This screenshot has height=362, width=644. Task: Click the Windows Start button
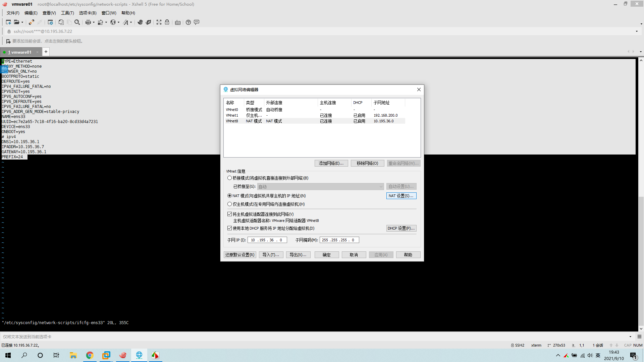8,355
